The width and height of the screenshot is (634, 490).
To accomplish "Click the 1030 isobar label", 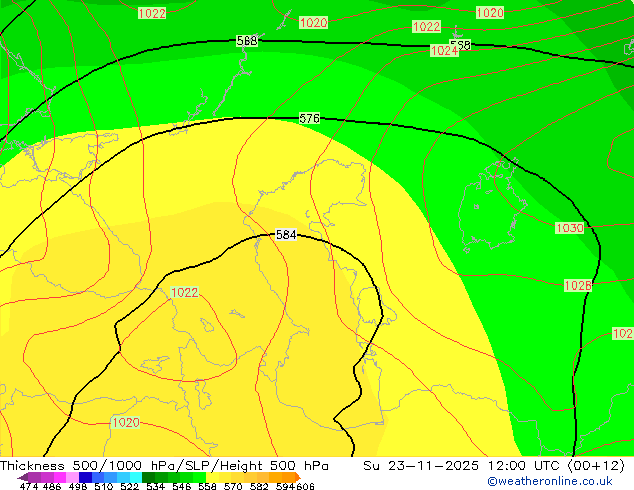I will (x=569, y=228).
